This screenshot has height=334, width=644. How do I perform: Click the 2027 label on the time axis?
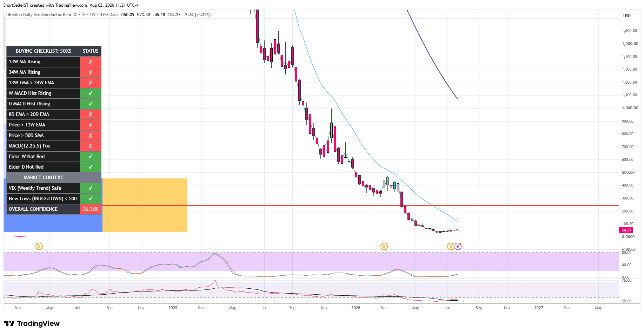coord(539,308)
